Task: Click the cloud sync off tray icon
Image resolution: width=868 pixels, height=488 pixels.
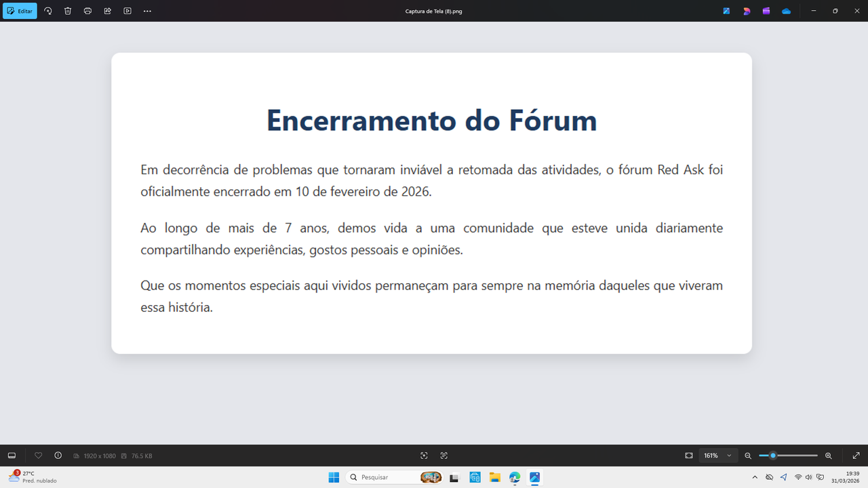Action: [769, 477]
